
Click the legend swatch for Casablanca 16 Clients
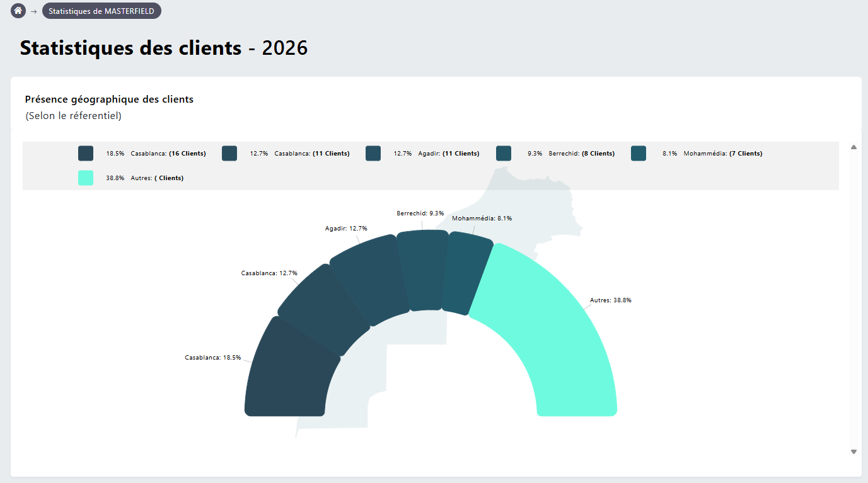(86, 154)
